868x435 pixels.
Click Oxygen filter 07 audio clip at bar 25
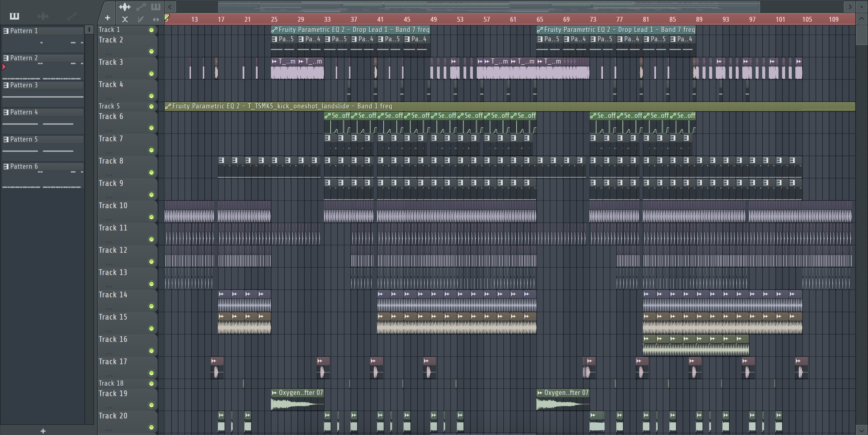[x=297, y=400]
